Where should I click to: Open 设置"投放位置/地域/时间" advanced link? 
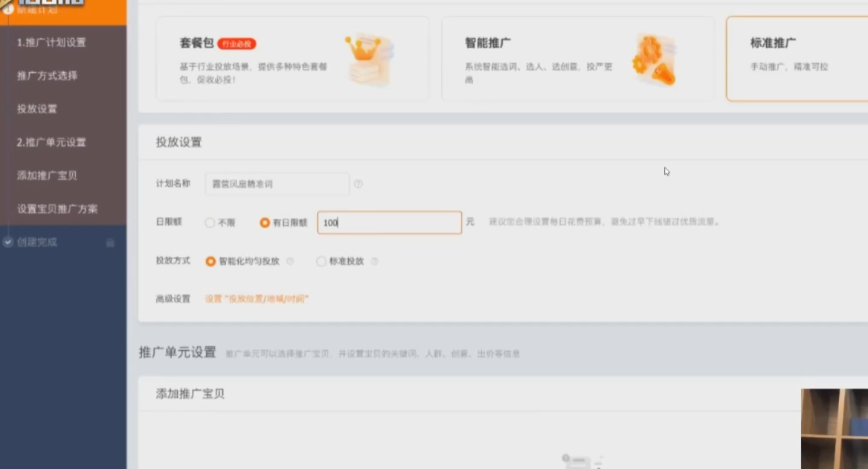pos(257,299)
